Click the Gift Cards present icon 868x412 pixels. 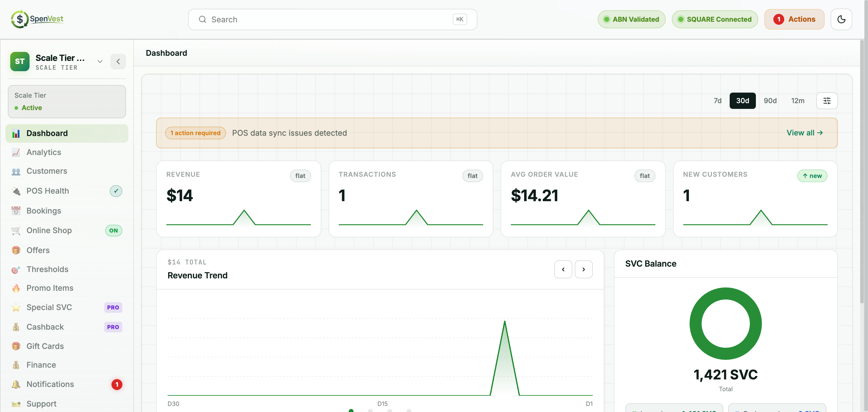click(16, 346)
